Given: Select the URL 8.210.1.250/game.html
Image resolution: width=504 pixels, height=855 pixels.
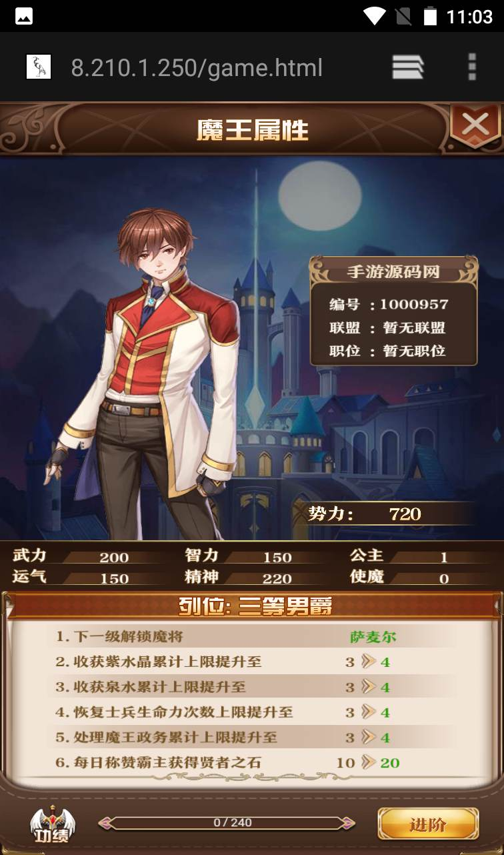Looking at the screenshot, I should coord(197,68).
